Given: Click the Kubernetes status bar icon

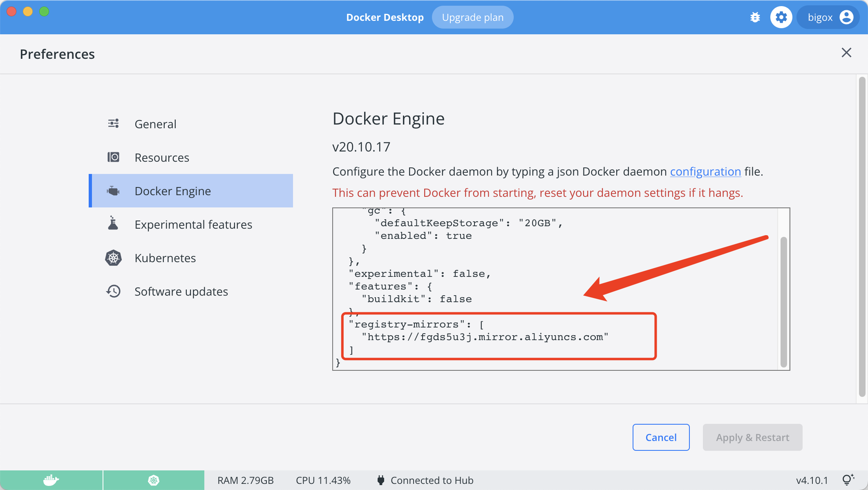Looking at the screenshot, I should click(154, 480).
